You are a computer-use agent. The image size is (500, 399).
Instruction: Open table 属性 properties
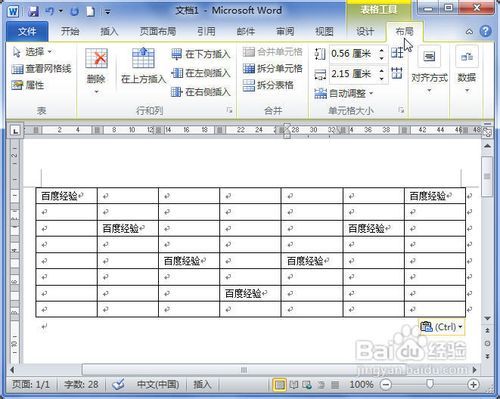pyautogui.click(x=28, y=85)
